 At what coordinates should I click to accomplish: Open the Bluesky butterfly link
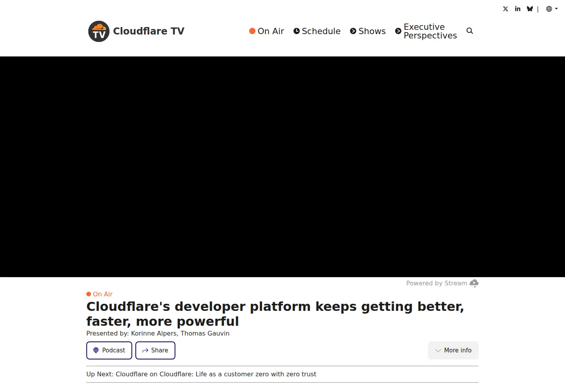530,9
